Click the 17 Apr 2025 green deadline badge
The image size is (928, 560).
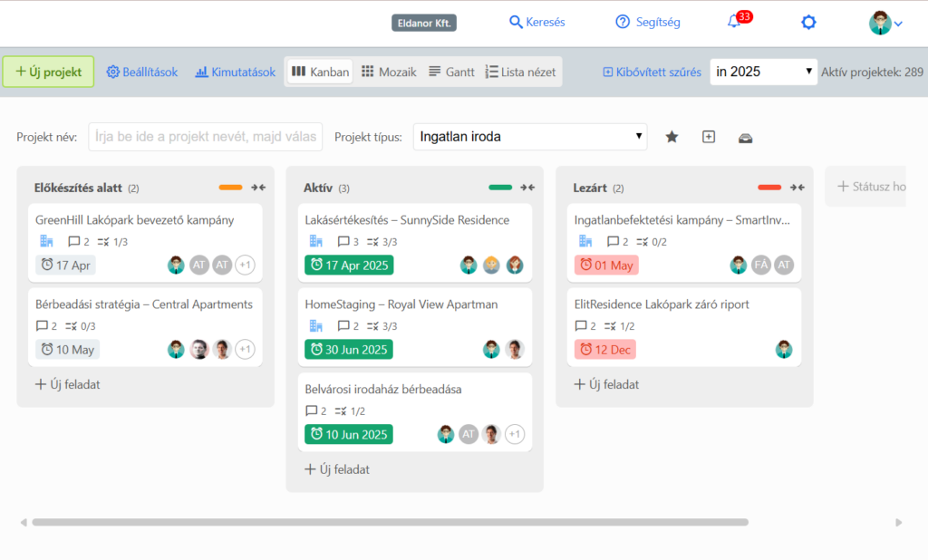[349, 265]
